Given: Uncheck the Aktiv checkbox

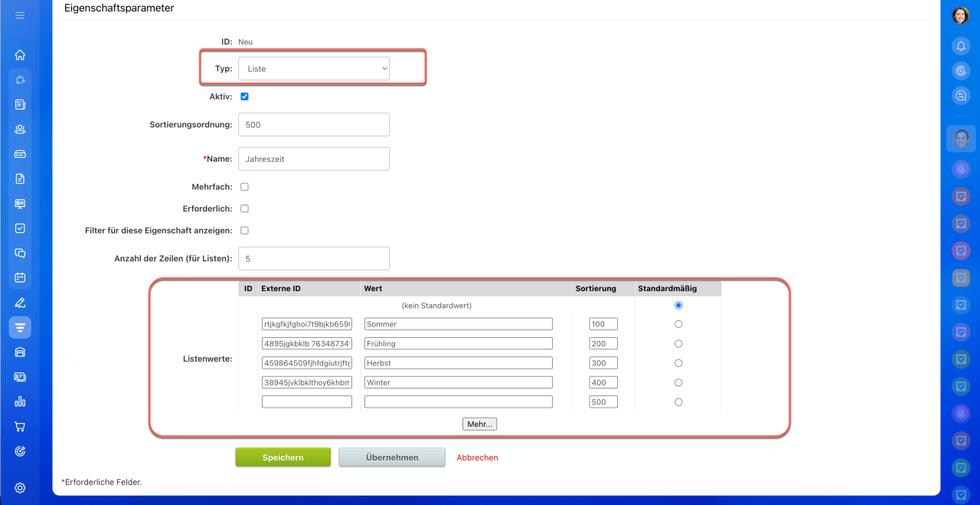Looking at the screenshot, I should pyautogui.click(x=244, y=97).
